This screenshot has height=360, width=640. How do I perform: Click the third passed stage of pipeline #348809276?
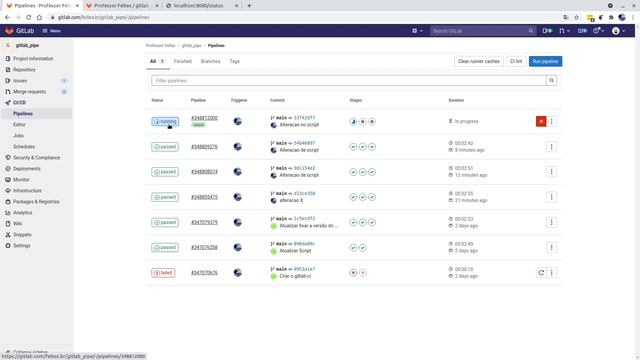(x=372, y=147)
